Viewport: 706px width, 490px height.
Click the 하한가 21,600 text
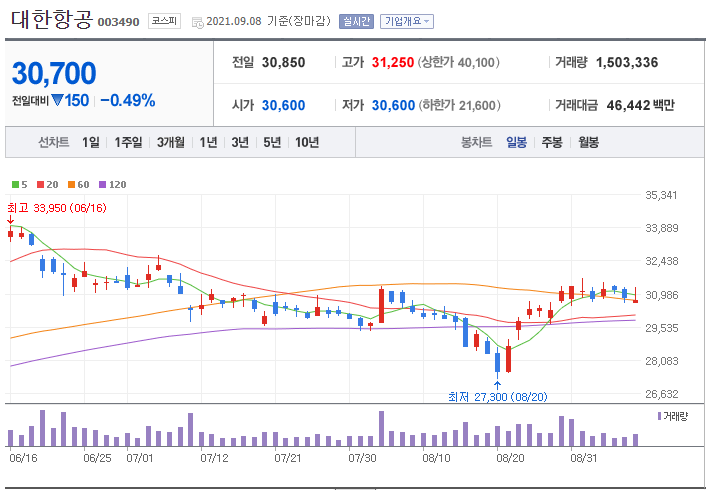pos(460,105)
